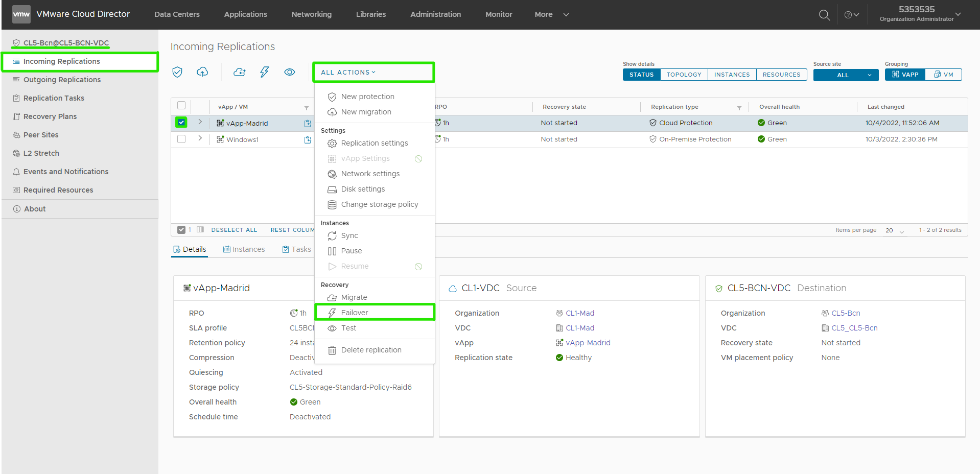Open Events and Notifications in sidebar
980x474 pixels.
click(x=80, y=172)
